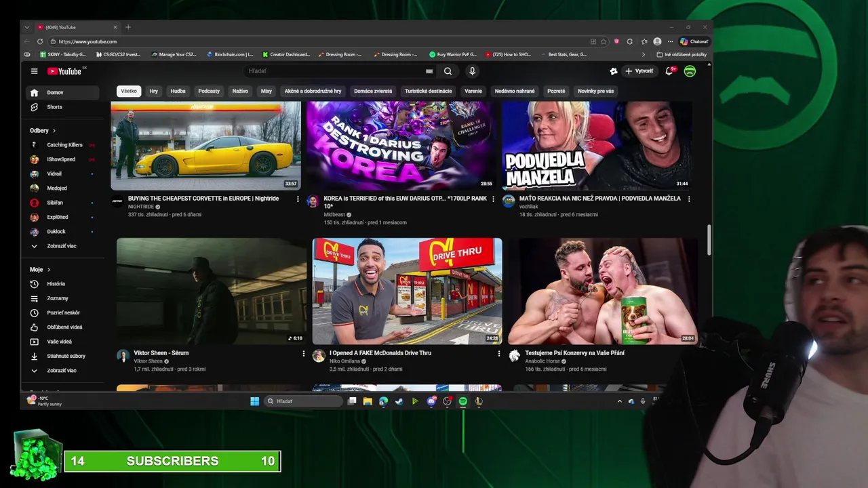The image size is (868, 488).
Task: Open Duklock subscription channel
Action: [x=63, y=232]
